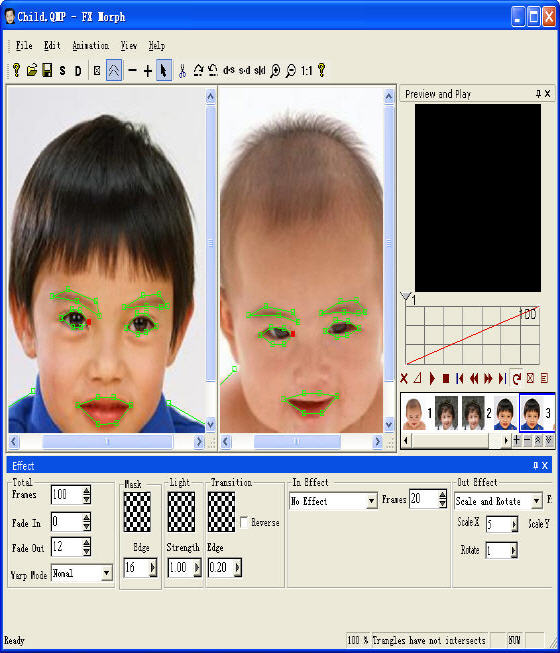Toggle the loop playback icon
This screenshot has width=560, height=653.
(517, 378)
